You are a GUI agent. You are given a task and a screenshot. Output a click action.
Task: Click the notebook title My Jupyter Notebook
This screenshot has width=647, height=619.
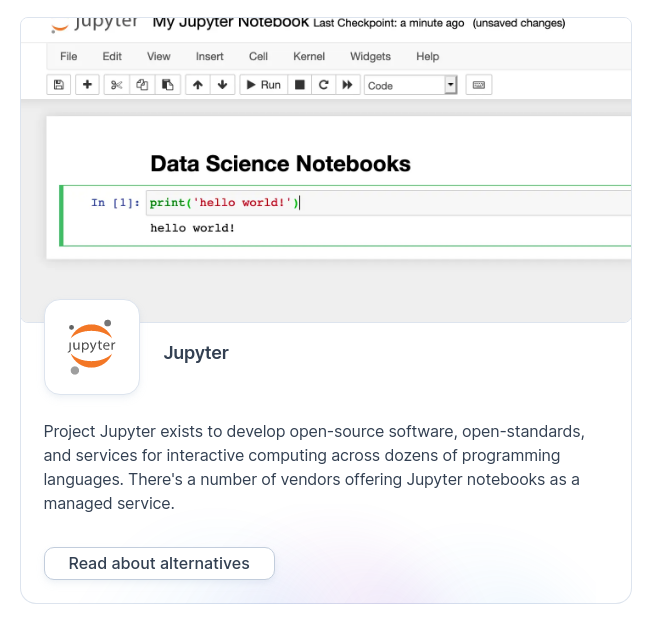231,22
